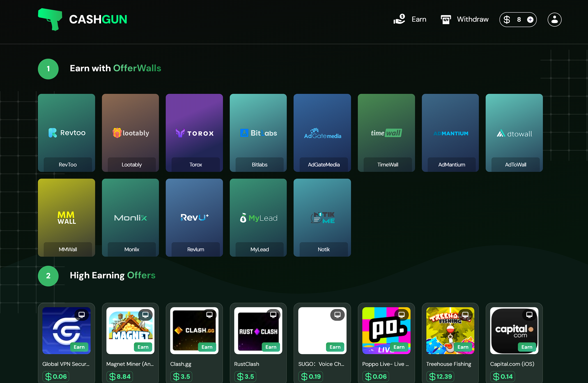Open the Withdraw menu item
The width and height of the screenshot is (588, 383).
pos(472,19)
